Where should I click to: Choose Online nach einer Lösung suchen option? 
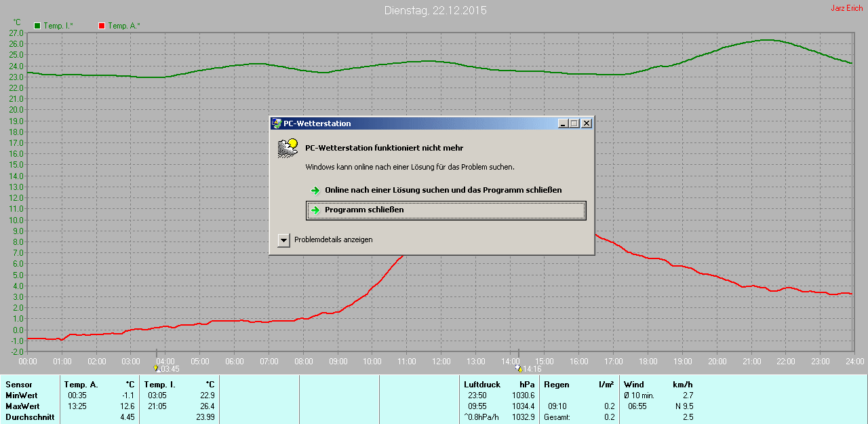443,190
